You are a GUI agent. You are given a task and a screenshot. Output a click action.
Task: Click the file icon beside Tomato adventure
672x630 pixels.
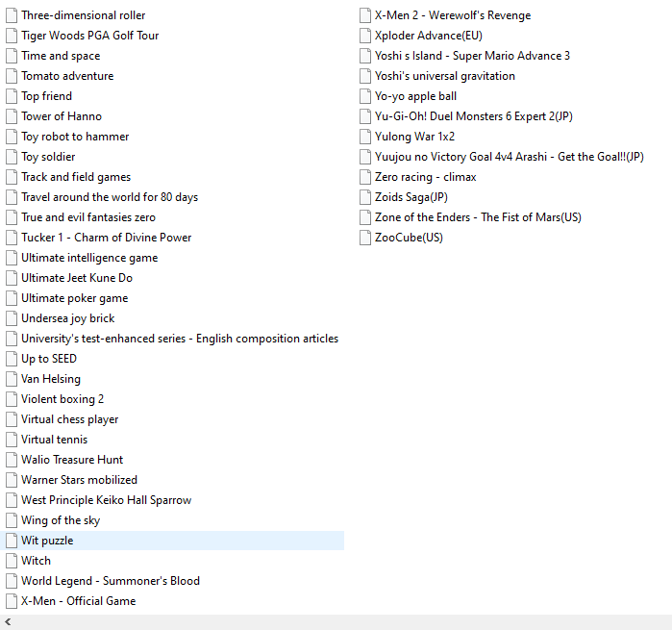[12, 76]
